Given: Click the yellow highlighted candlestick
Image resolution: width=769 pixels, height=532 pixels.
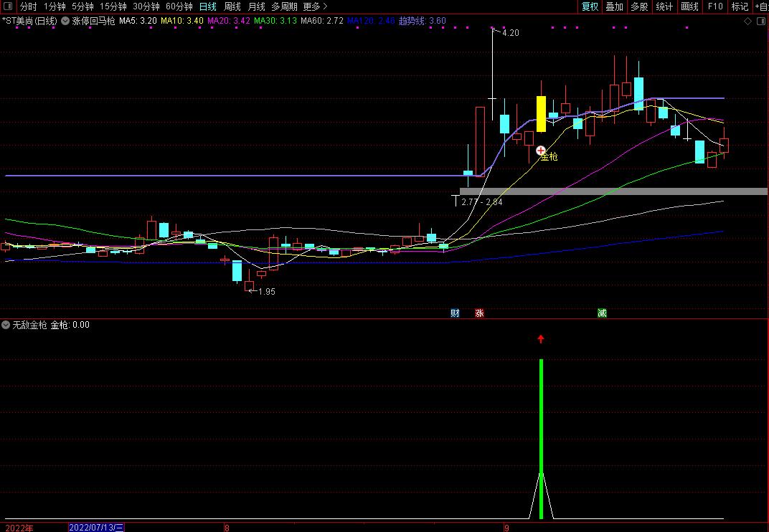Looking at the screenshot, I should pos(541,114).
